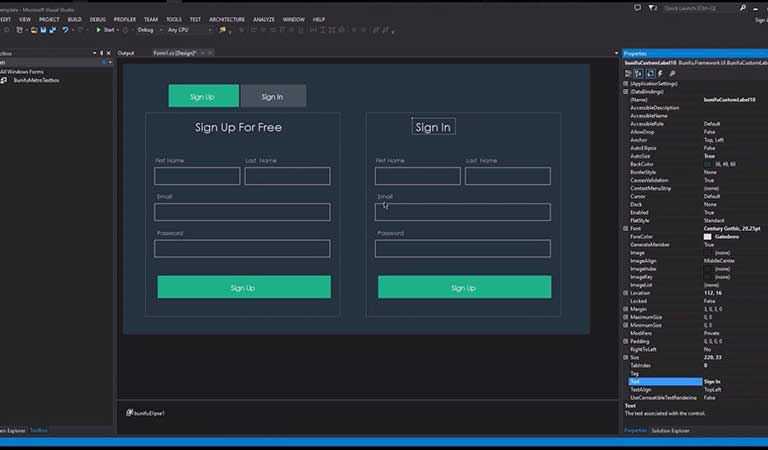Sort properties with the Alphabetical icon
Viewport: 768px width, 450px height.
tap(638, 73)
